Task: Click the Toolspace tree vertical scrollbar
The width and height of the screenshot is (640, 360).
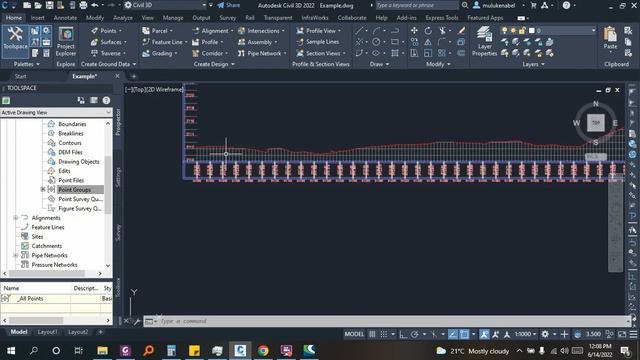Action: [108, 184]
